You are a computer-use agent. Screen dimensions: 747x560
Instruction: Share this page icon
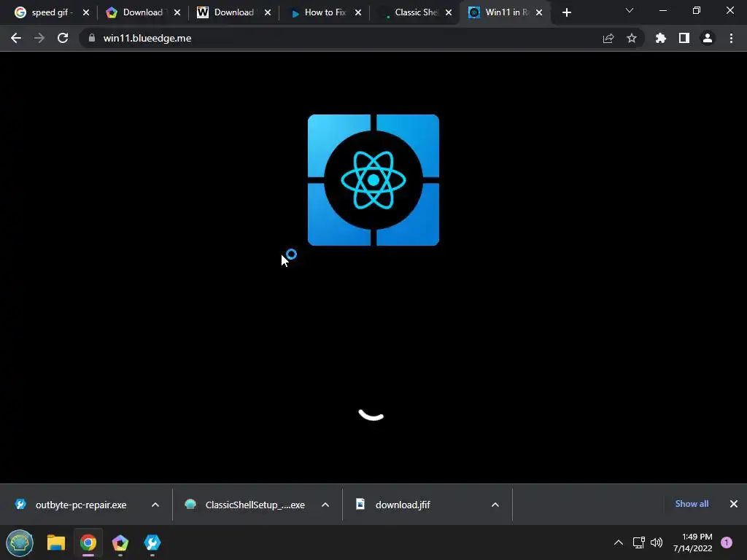(x=608, y=38)
